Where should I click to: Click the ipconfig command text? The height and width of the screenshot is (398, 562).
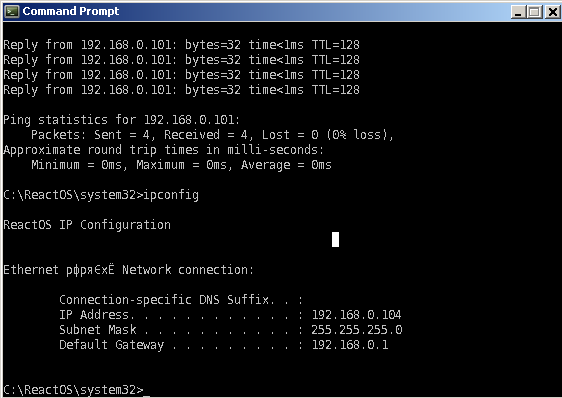(x=171, y=195)
